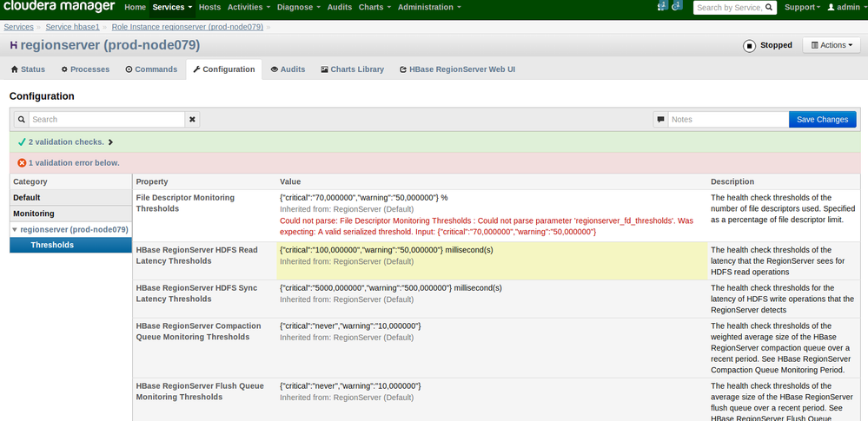The image size is (868, 421).
Task: Click the HDFS Read Latency Thresholds value
Action: (386, 250)
